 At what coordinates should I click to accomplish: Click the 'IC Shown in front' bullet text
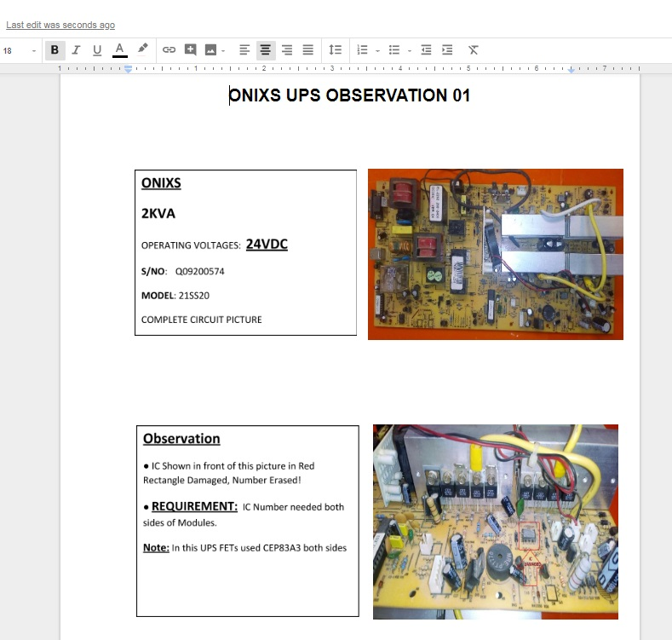(x=229, y=473)
